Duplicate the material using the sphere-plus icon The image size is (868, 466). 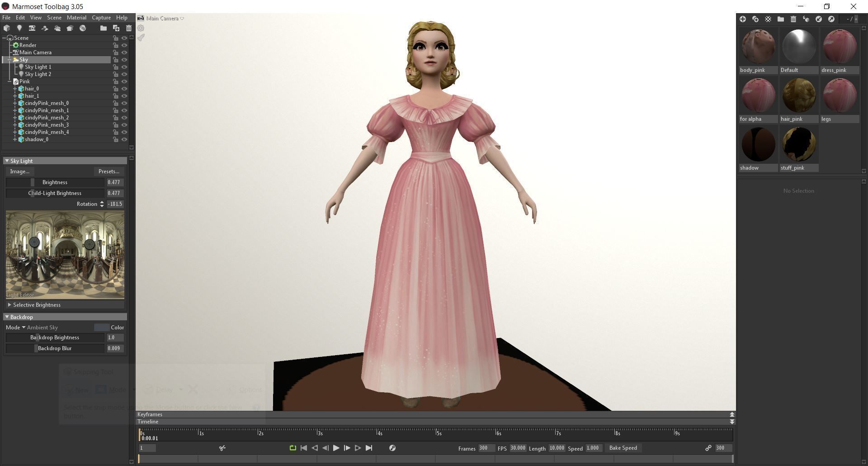[755, 19]
